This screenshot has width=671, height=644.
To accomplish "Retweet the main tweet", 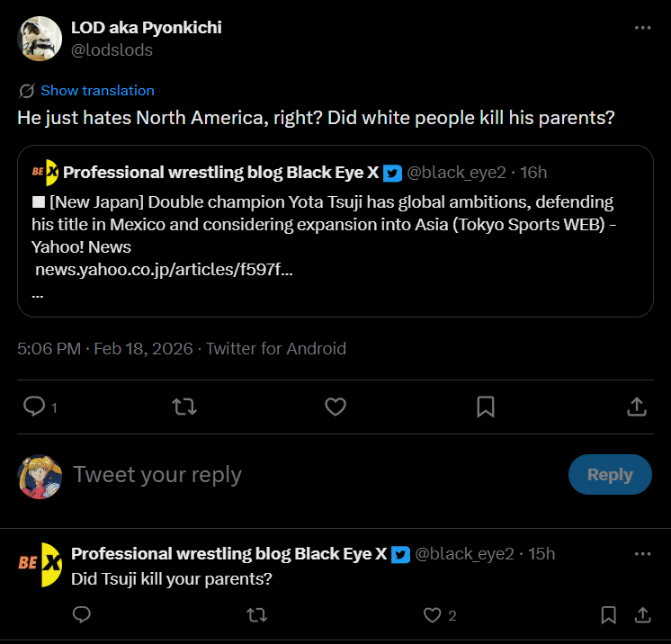I will pos(184,407).
